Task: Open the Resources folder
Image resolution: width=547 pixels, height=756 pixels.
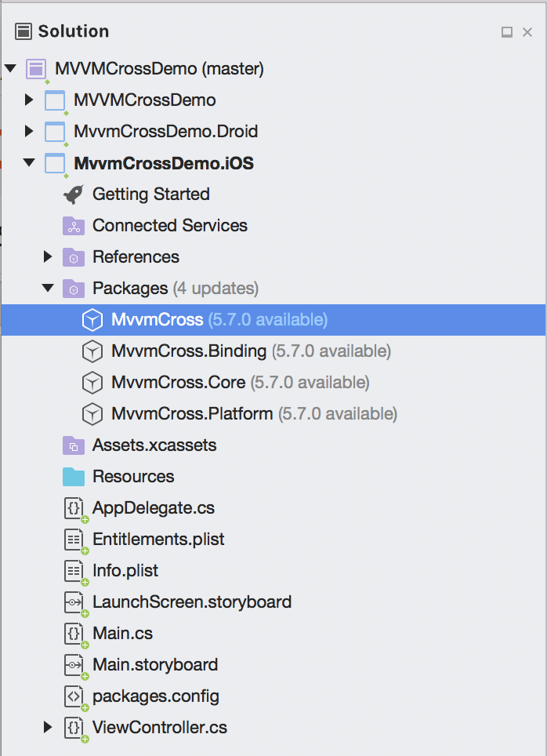Action: [x=134, y=476]
